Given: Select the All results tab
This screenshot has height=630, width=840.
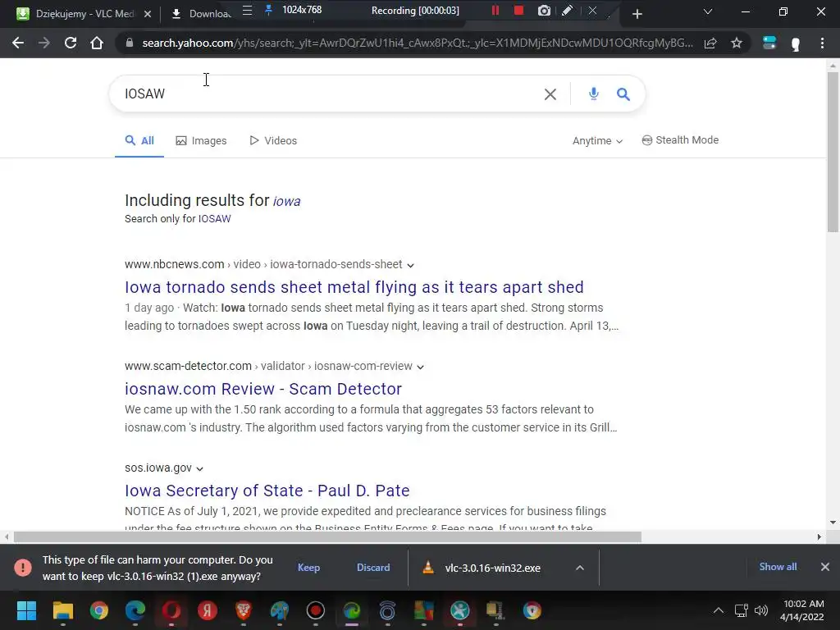Looking at the screenshot, I should [139, 140].
